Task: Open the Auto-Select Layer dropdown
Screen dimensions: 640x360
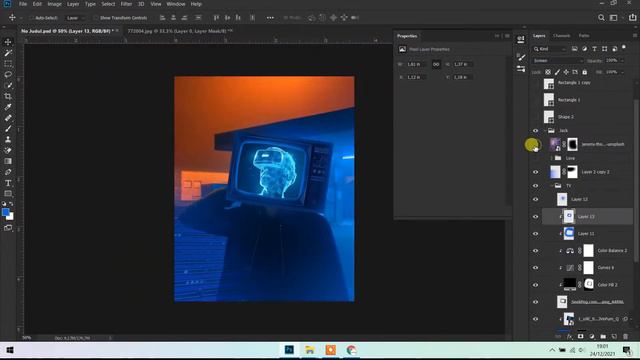Action: pyautogui.click(x=76, y=18)
